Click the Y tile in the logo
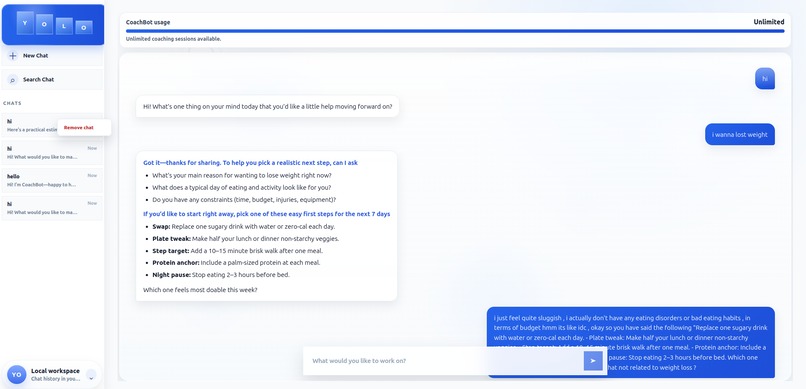The height and width of the screenshot is (389, 806). [x=25, y=23]
